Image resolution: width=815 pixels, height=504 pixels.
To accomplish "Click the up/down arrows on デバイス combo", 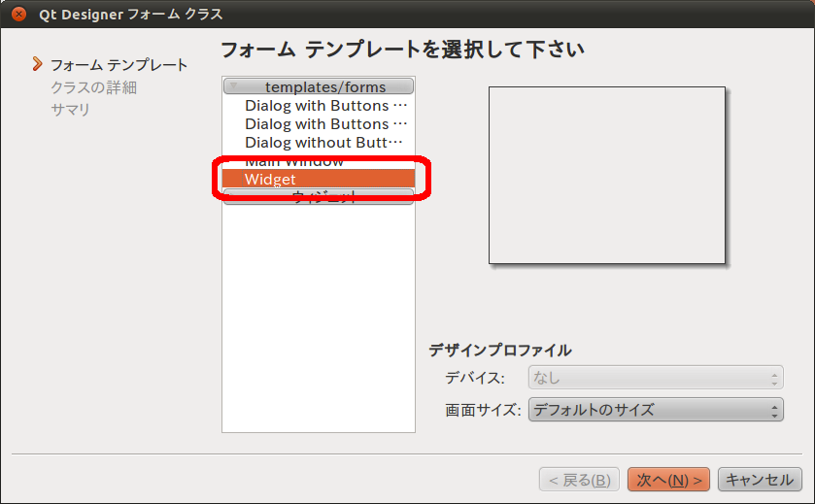I will tap(774, 378).
